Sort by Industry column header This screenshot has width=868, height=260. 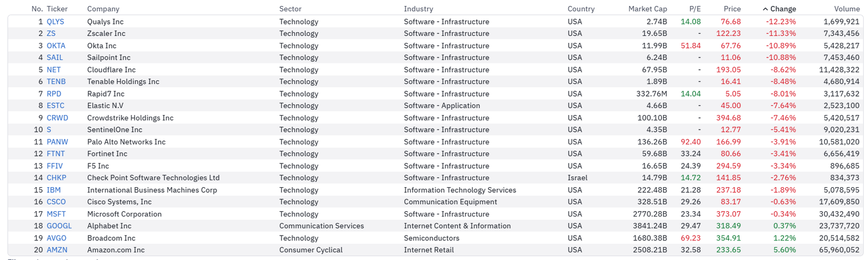click(418, 9)
